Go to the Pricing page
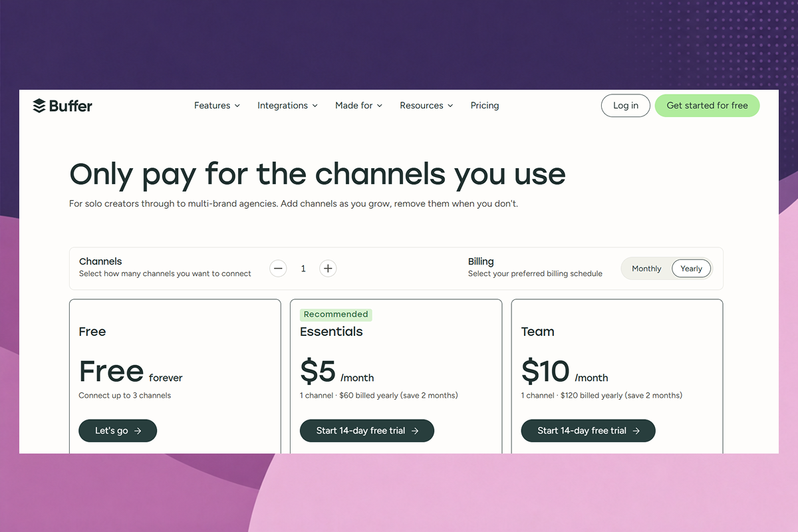The height and width of the screenshot is (532, 798). [x=484, y=106]
